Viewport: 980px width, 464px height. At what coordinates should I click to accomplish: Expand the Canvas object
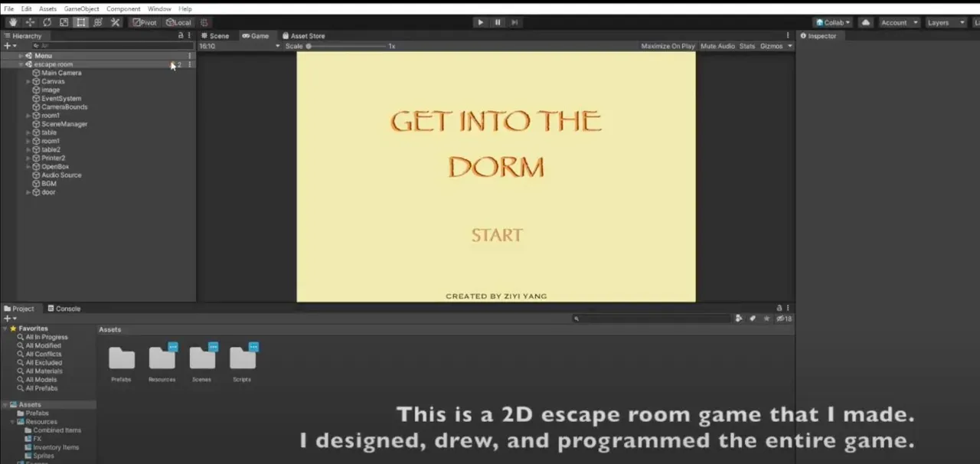tap(28, 81)
